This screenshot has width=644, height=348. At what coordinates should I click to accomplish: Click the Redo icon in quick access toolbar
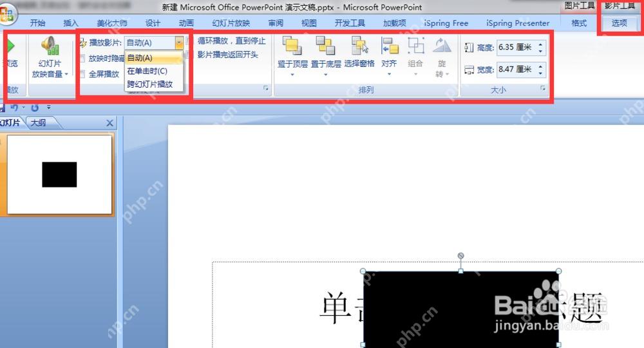[35, 107]
